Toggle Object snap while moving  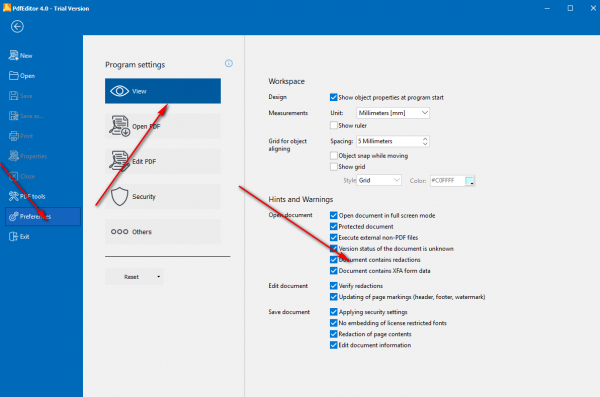[333, 155]
